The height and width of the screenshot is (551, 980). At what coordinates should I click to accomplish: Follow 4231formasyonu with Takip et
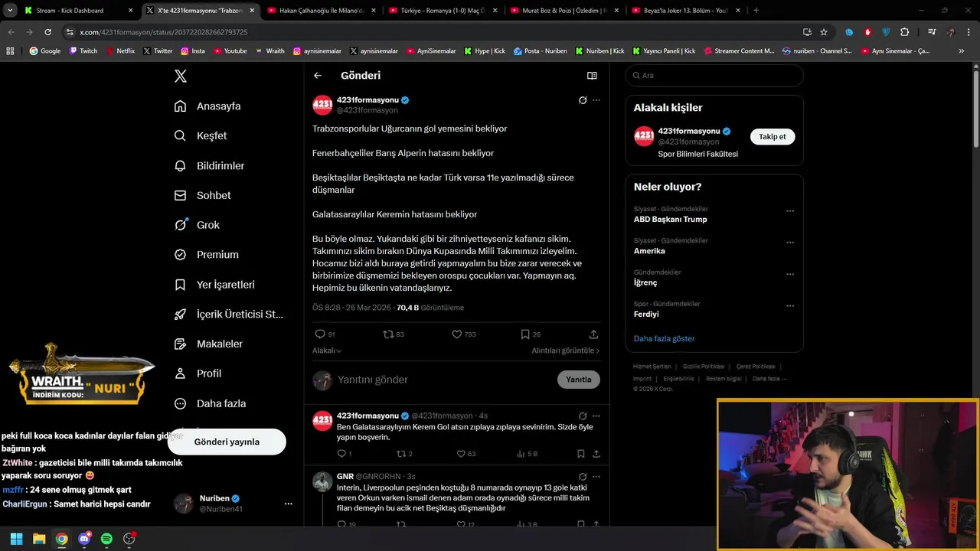[772, 137]
